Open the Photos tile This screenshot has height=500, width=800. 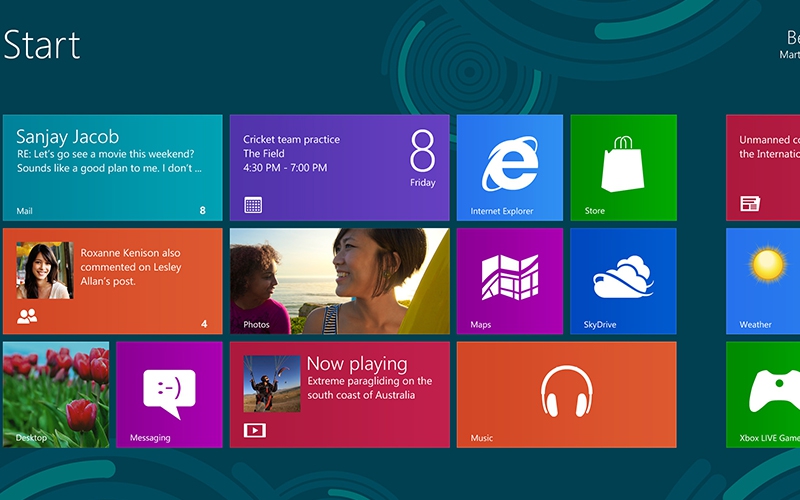pyautogui.click(x=339, y=281)
